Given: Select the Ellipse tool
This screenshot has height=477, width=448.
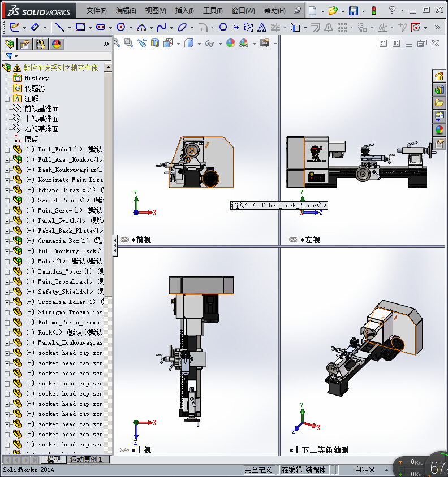Looking at the screenshot, I should (x=182, y=27).
